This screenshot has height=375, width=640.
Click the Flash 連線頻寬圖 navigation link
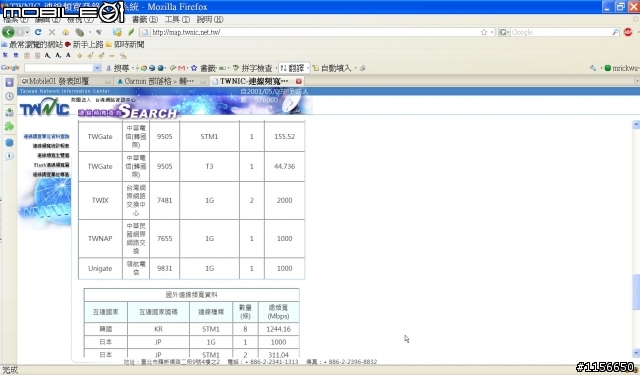click(x=51, y=165)
